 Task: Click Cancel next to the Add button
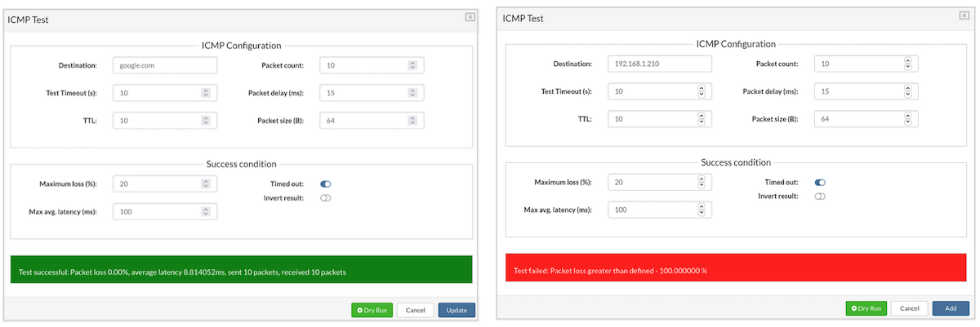coord(909,308)
